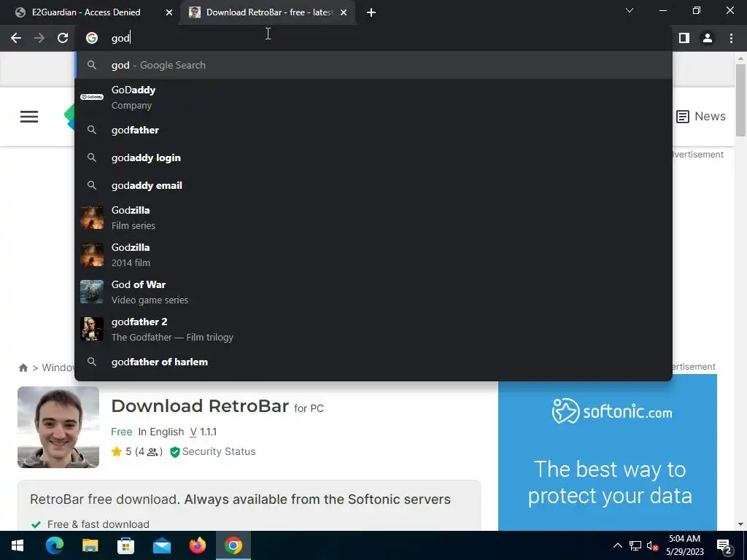This screenshot has height=560, width=747.
Task: Click the star rating 5 (4)
Action: pos(136,451)
